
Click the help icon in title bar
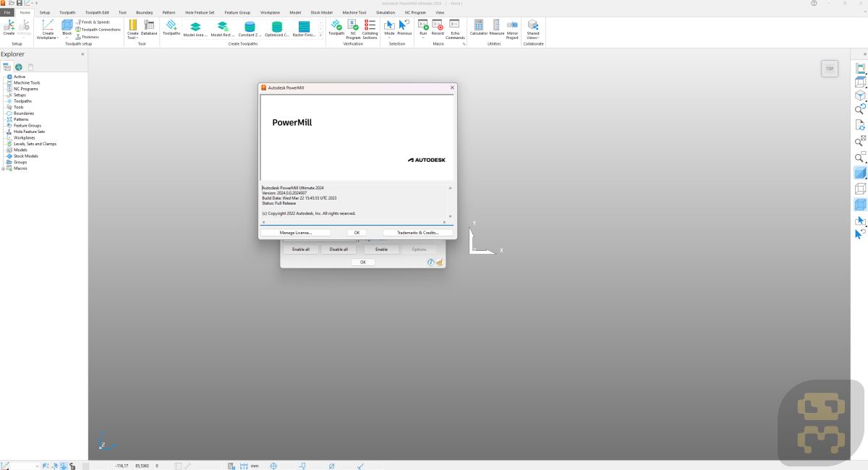[814, 3]
